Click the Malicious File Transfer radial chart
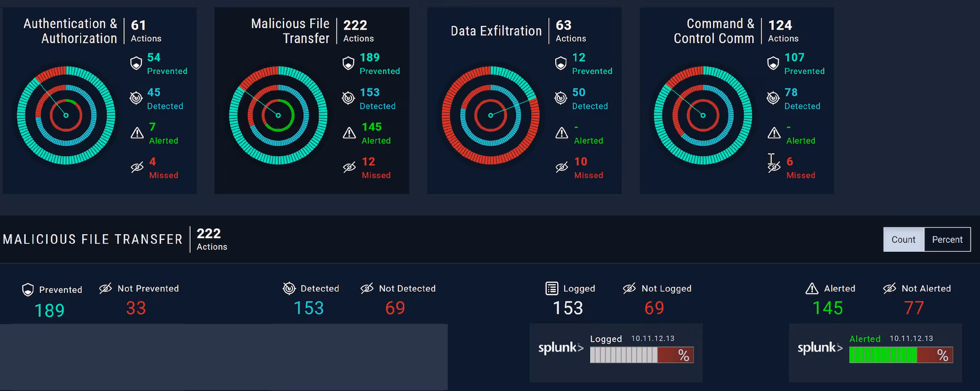980x391 pixels. (278, 115)
